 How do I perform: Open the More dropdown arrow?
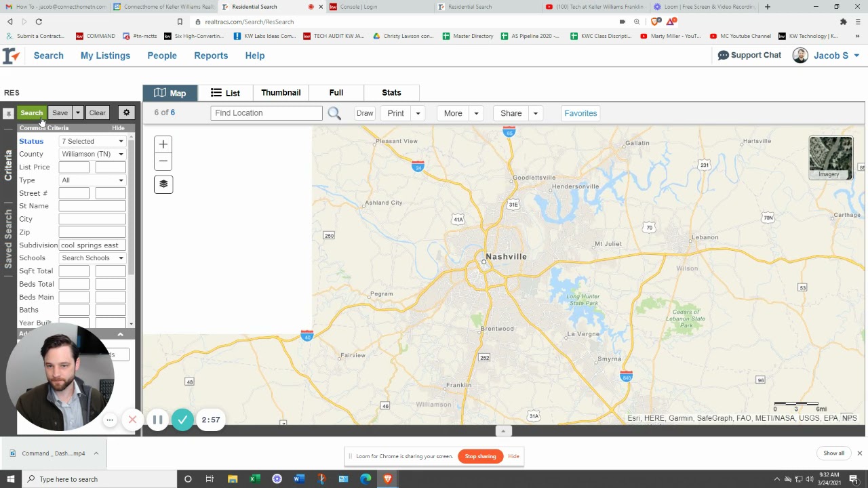pyautogui.click(x=476, y=113)
